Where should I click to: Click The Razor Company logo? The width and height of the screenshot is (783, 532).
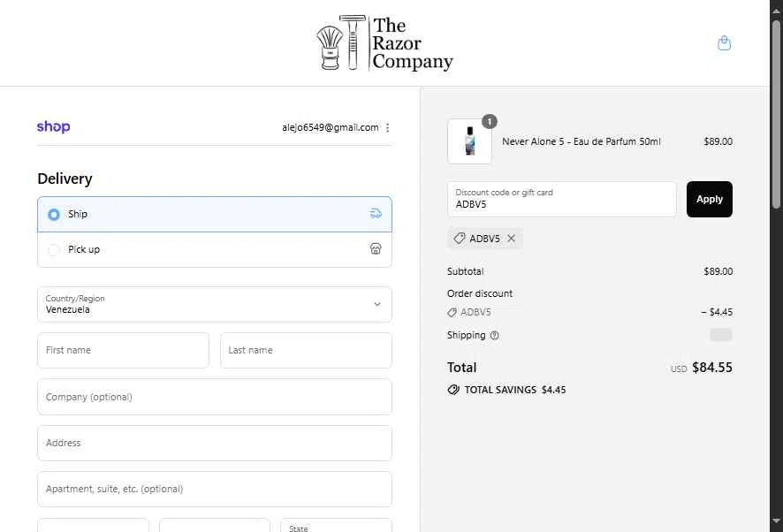[x=385, y=43]
